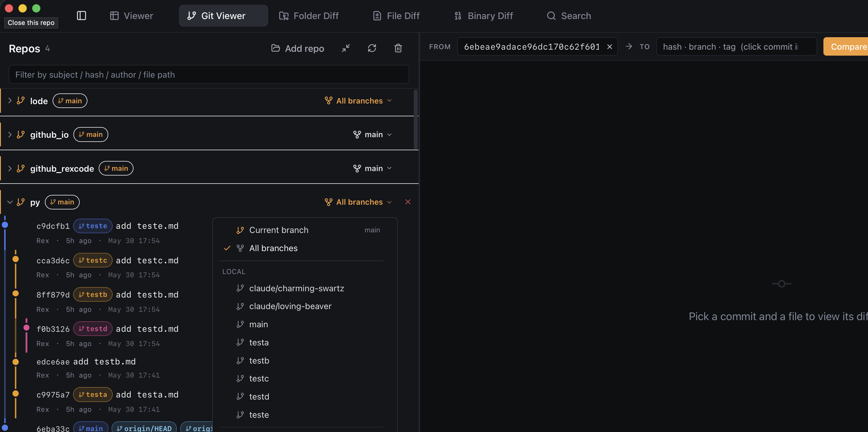
Task: Open the Folder Diff tab
Action: coord(309,15)
